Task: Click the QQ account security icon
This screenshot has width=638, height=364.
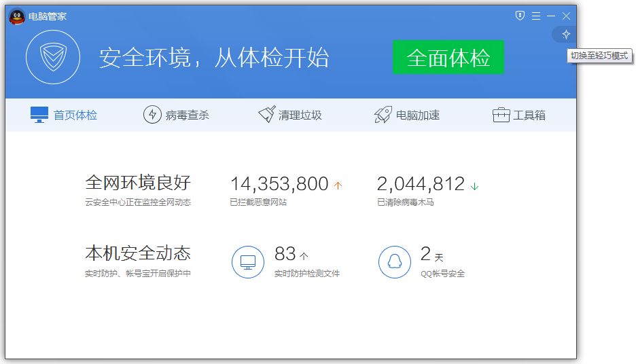Action: 395,261
